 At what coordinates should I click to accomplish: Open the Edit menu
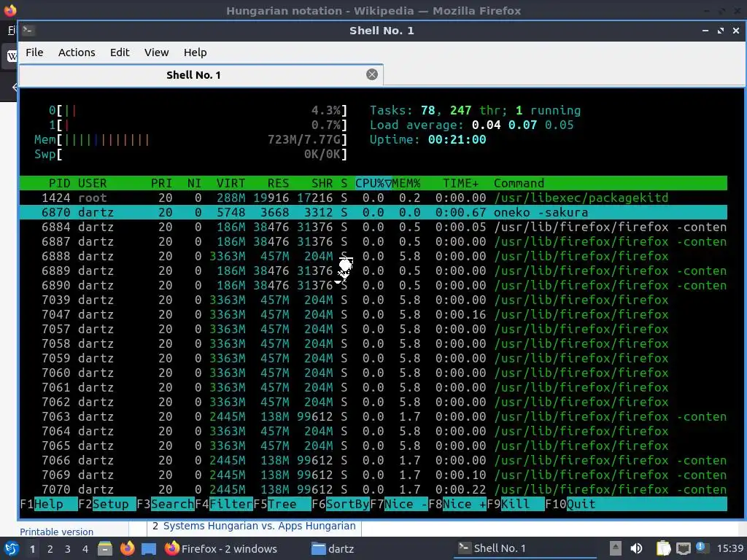(x=120, y=52)
